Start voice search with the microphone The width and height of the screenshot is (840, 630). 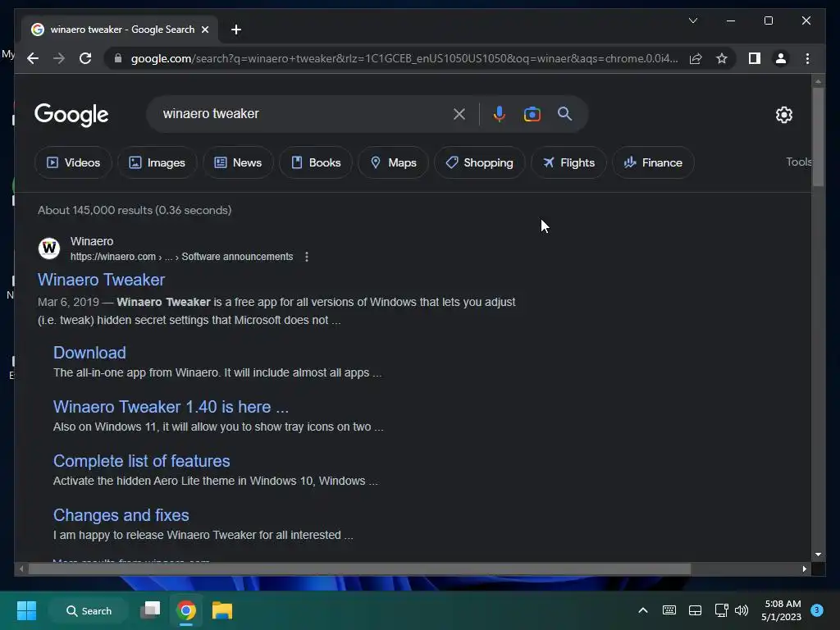point(499,114)
